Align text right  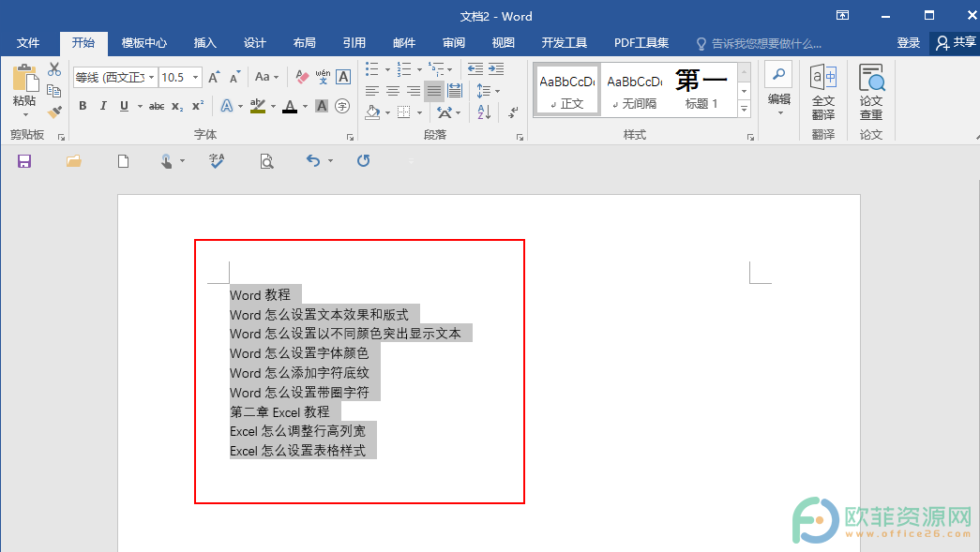click(x=414, y=91)
